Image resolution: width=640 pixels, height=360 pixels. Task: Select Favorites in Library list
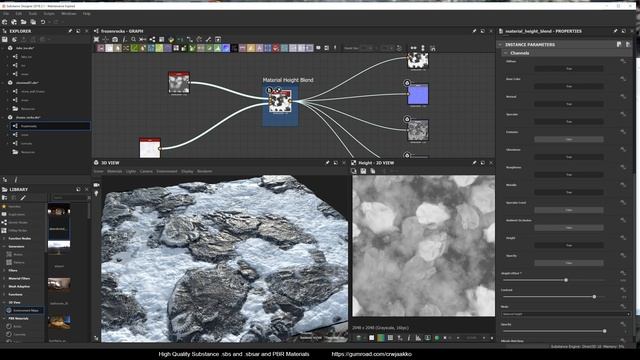pos(14,207)
